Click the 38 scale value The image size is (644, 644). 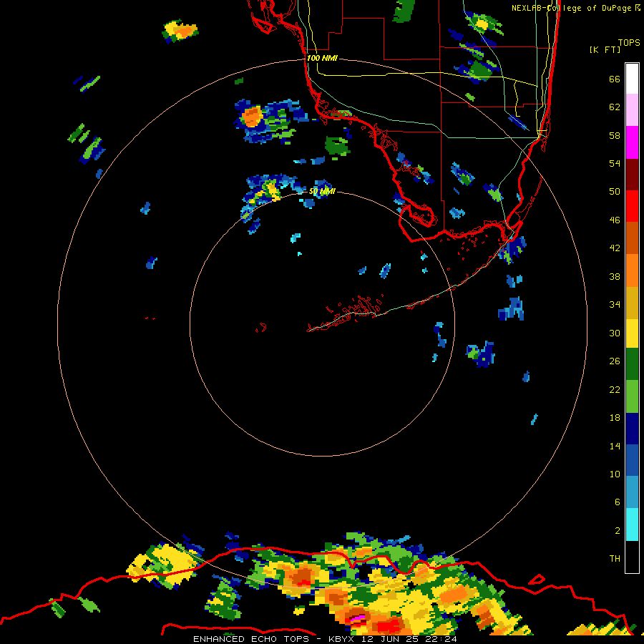[x=615, y=276]
